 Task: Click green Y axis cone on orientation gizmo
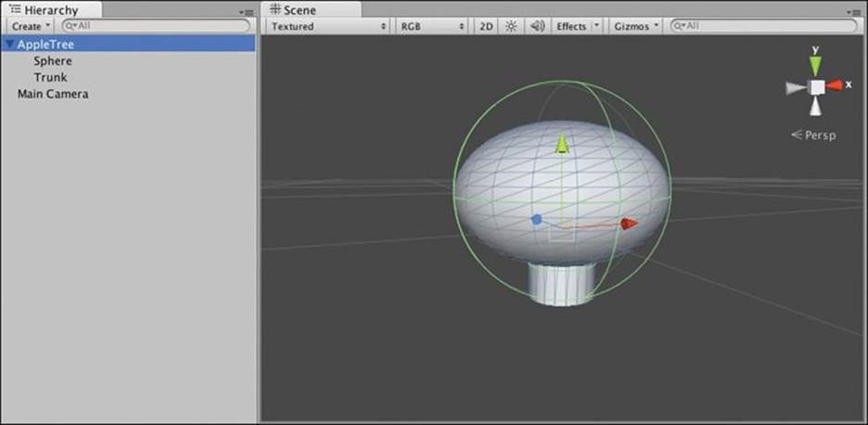815,65
